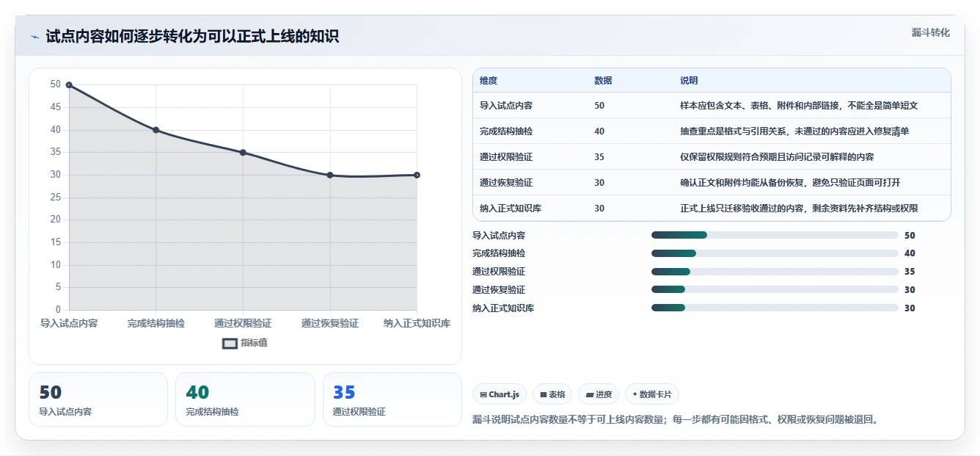Viewport: 980px width, 456px height.
Task: Click the lightning icon beside the title
Action: click(x=34, y=37)
